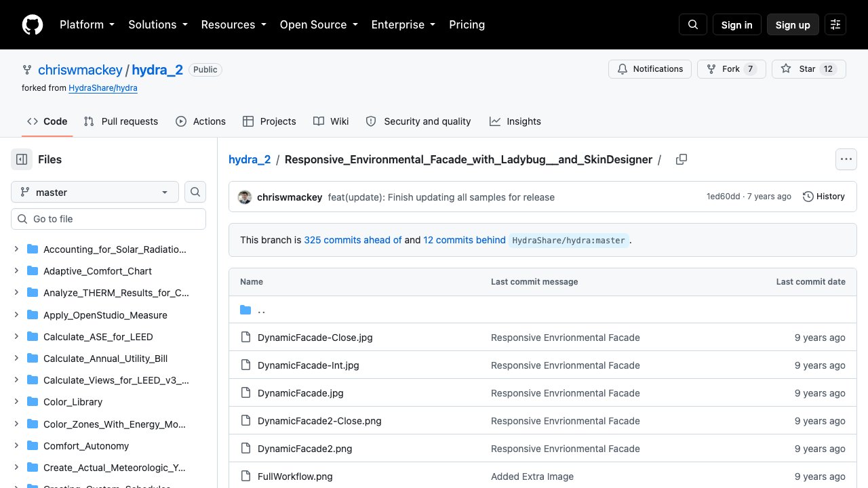Click the Pricing link

pos(467,24)
